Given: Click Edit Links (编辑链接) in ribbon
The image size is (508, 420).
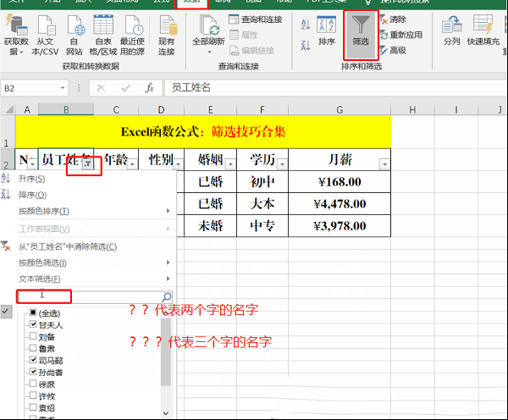Looking at the screenshot, I should pyautogui.click(x=251, y=51).
